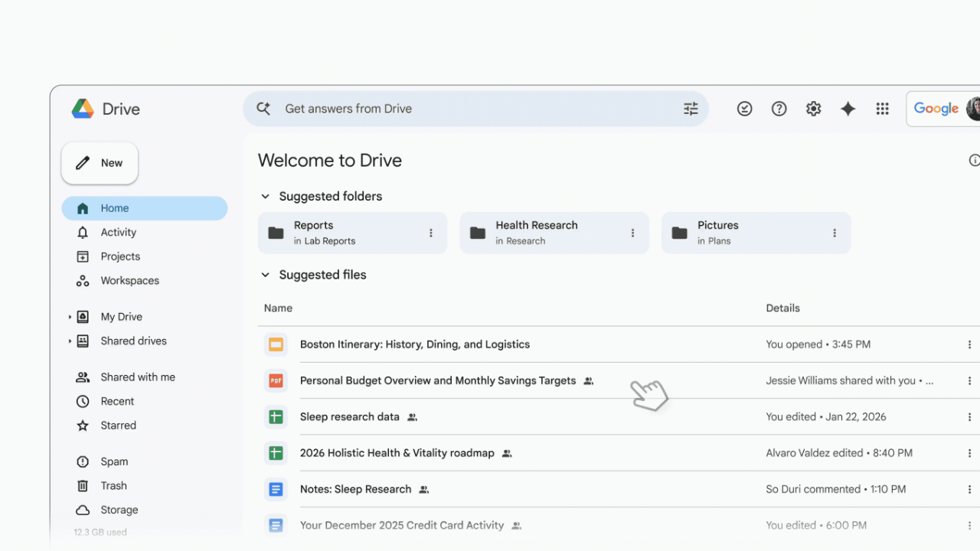The image size is (980, 551).
Task: Click the Docs icon beside Notes: Sleep Research
Action: point(276,489)
